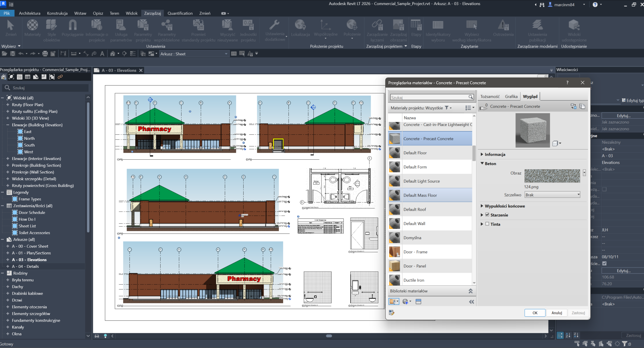Click the Default 3D view house icon
Viewport: 644px width, 348px height.
coord(113,54)
